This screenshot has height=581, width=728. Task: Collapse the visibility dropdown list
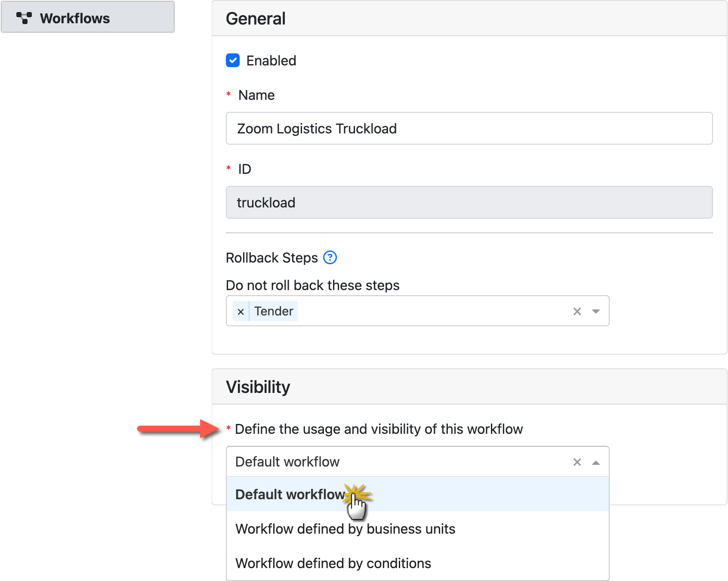pyautogui.click(x=596, y=461)
